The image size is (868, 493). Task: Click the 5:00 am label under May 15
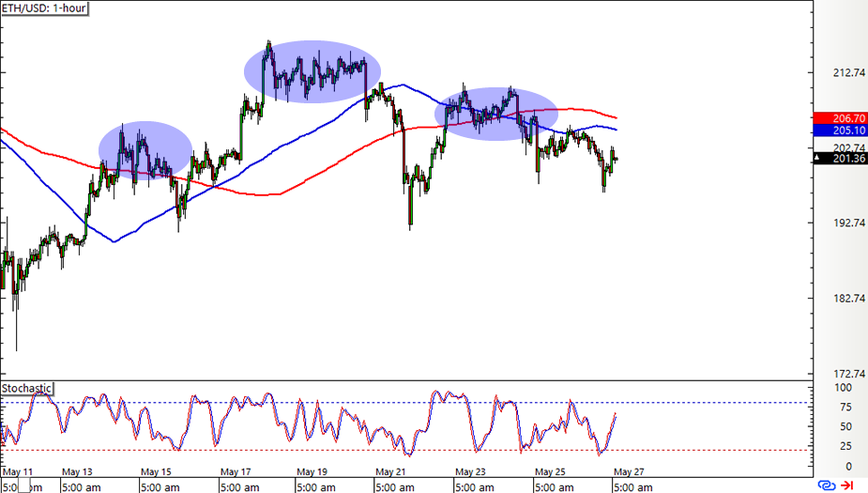click(160, 487)
